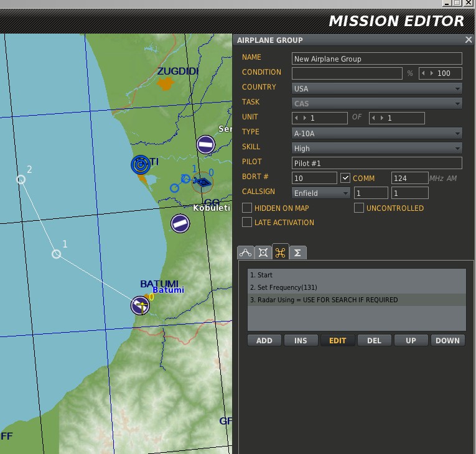The height and width of the screenshot is (454, 476).
Task: Open the route waypoints tab icon
Action: pyautogui.click(x=246, y=252)
